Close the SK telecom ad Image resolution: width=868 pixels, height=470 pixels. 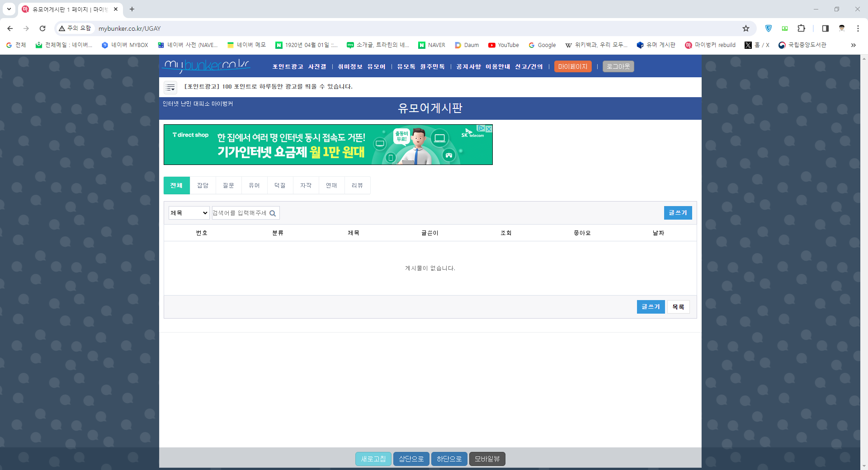tap(488, 129)
